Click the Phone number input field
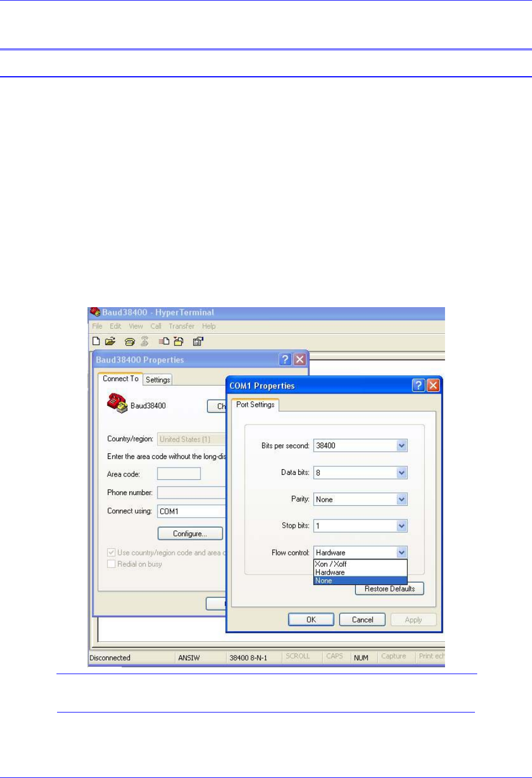Viewport: 532px width, 778px height. [191, 492]
